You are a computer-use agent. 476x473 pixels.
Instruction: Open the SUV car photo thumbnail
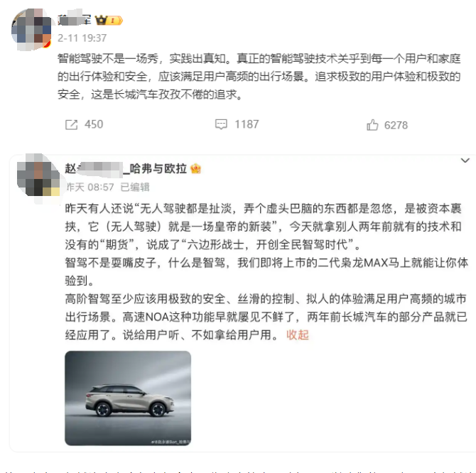click(128, 398)
